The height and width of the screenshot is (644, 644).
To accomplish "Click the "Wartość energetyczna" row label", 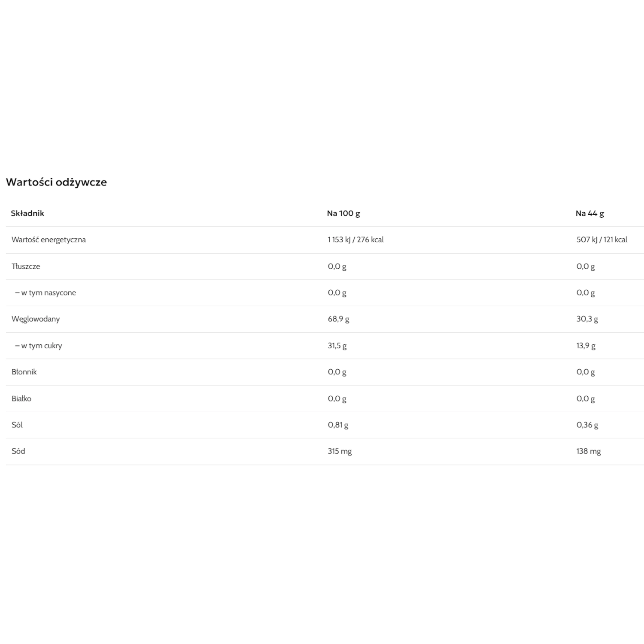I will click(49, 240).
